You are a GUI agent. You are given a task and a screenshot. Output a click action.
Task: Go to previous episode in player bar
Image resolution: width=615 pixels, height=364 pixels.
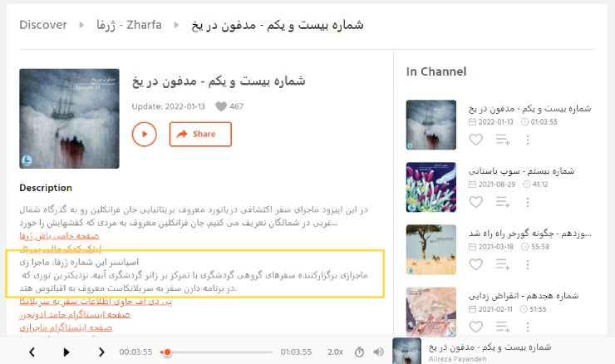click(x=32, y=352)
